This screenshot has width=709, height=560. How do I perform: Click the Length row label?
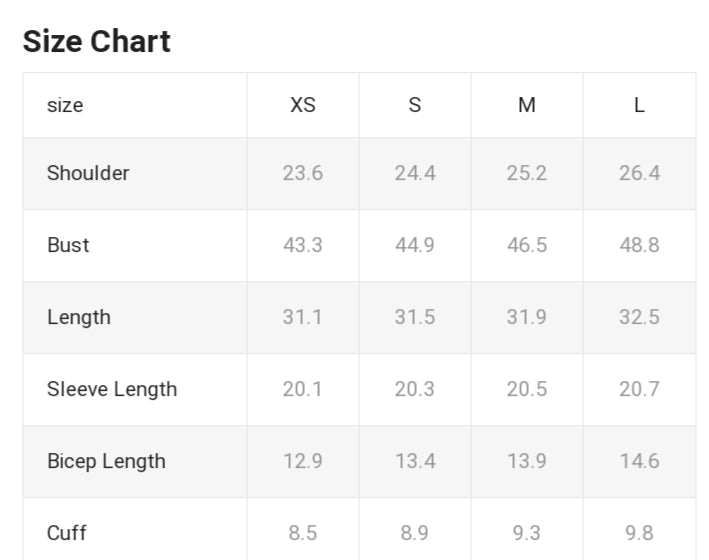click(79, 317)
